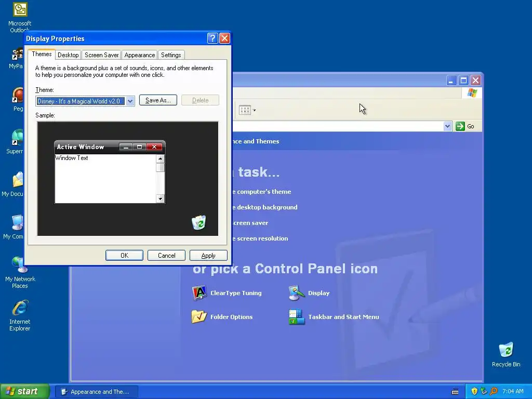Click the magnifier icon in system tray

coord(494,391)
